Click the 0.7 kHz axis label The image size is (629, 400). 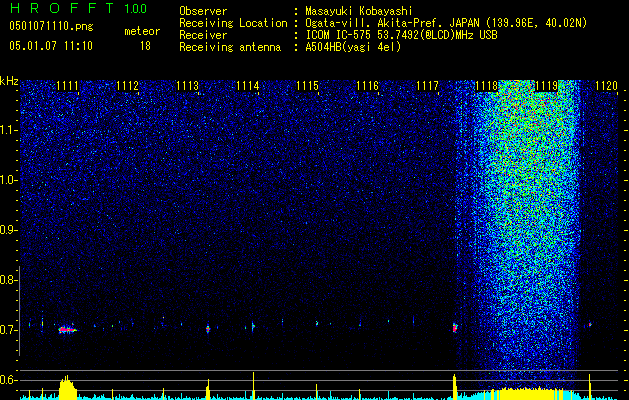click(x=7, y=330)
